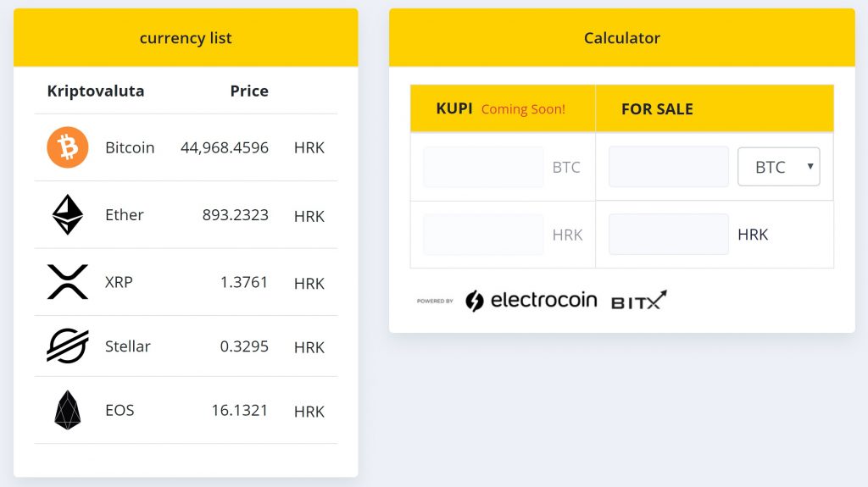The height and width of the screenshot is (487, 868).
Task: Open the BTC currency dropdown
Action: 778,167
